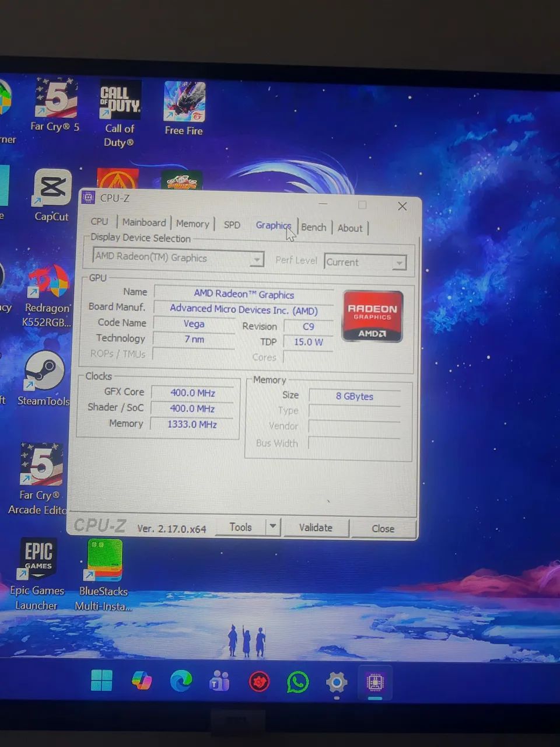The height and width of the screenshot is (747, 560).
Task: Open the Far Cry 5 desktop shortcut
Action: click(56, 99)
